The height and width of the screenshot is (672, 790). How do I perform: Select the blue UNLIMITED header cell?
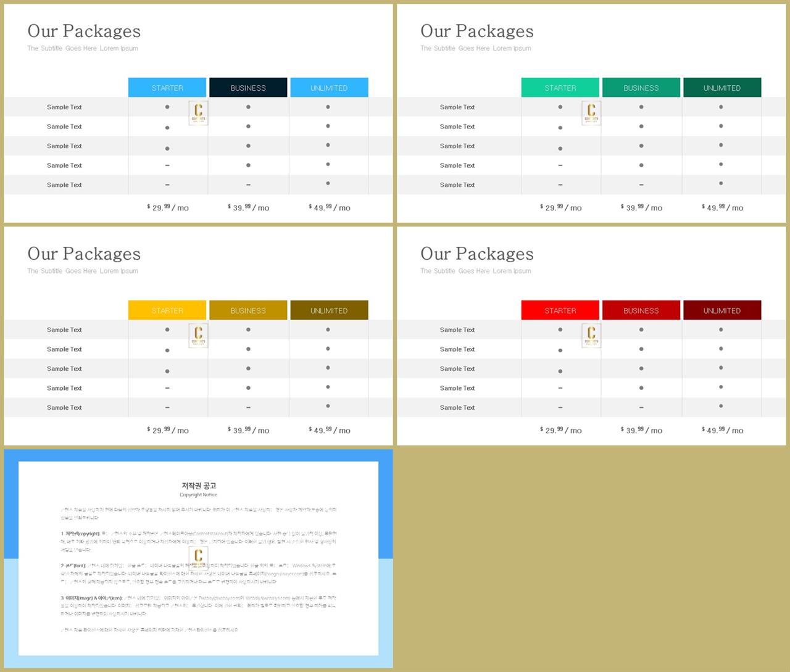coord(329,88)
